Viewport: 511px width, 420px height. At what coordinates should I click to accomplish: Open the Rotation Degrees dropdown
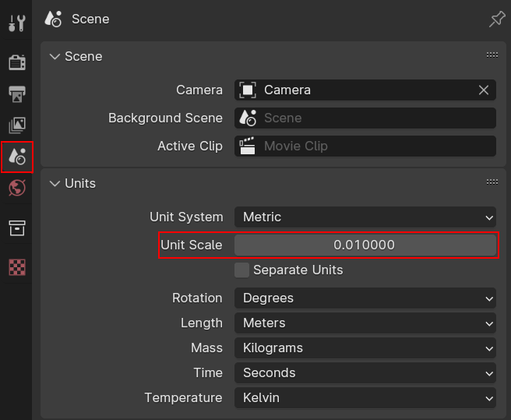pos(365,298)
